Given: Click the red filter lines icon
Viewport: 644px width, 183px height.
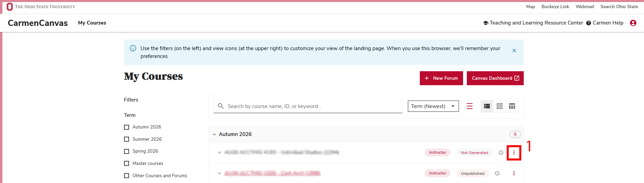Looking at the screenshot, I should pyautogui.click(x=470, y=106).
